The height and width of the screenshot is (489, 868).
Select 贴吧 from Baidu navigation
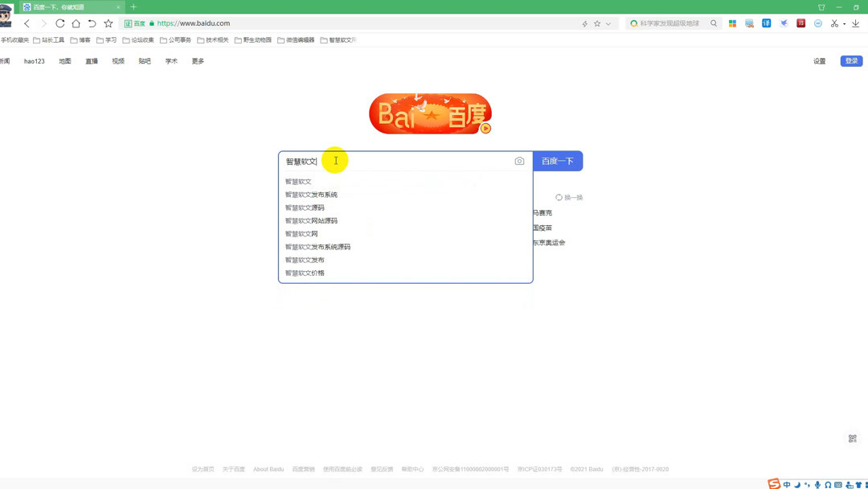tap(144, 60)
